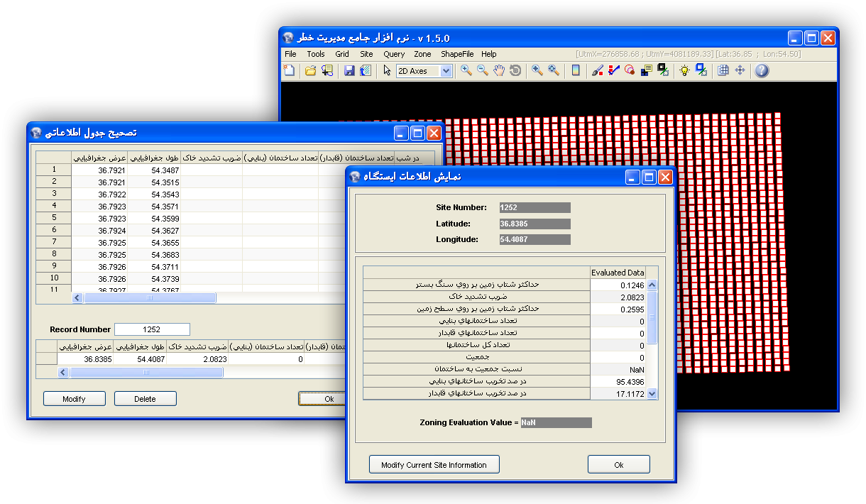Activate the Zoom In magnifier

(466, 70)
